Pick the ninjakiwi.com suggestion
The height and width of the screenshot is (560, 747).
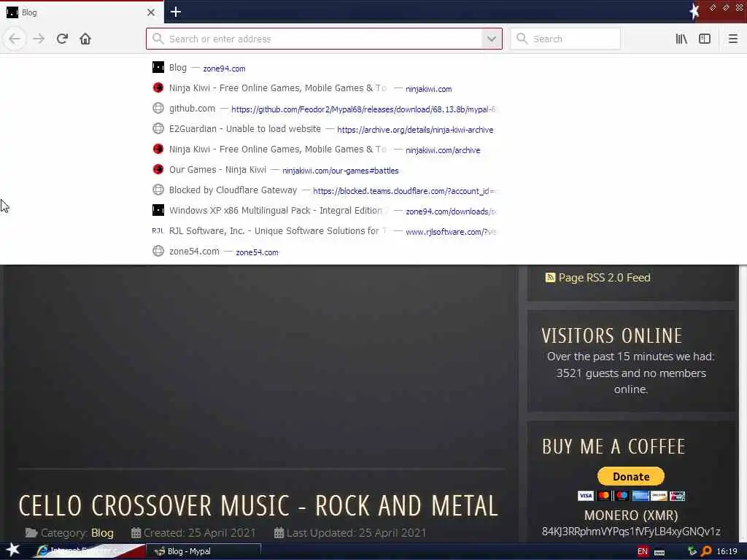coord(324,88)
